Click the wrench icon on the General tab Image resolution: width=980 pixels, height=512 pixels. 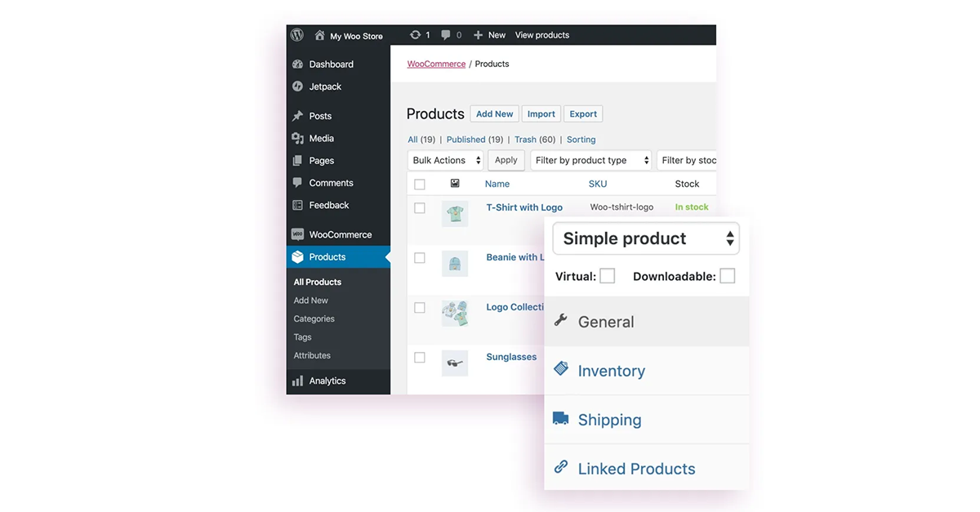[560, 322]
